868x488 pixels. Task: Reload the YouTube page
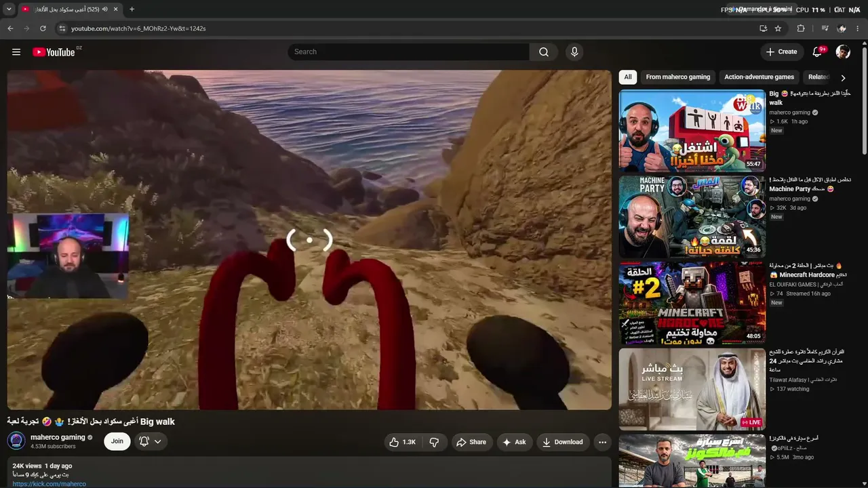click(x=43, y=28)
